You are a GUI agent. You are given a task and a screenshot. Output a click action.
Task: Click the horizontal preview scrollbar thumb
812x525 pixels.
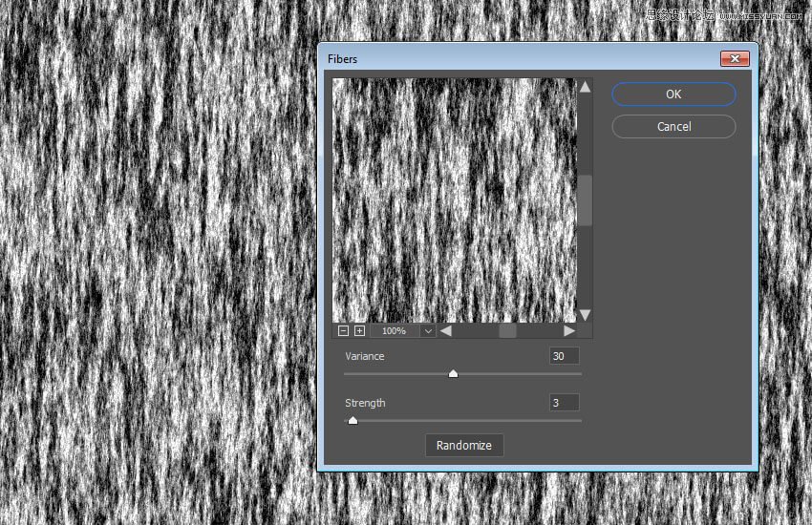pos(507,330)
